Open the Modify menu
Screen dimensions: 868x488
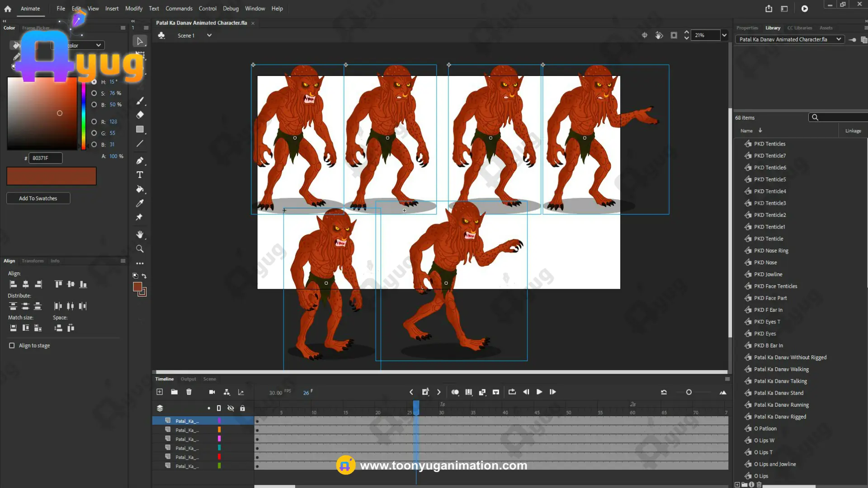[133, 9]
